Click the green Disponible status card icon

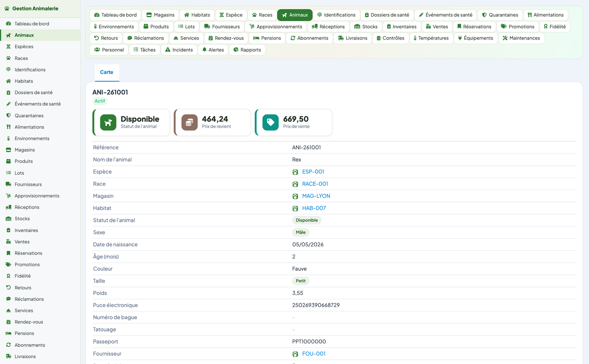click(x=108, y=122)
